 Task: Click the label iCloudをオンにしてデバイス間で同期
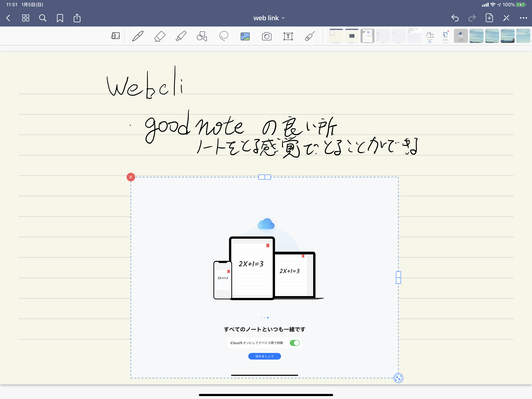(x=257, y=343)
